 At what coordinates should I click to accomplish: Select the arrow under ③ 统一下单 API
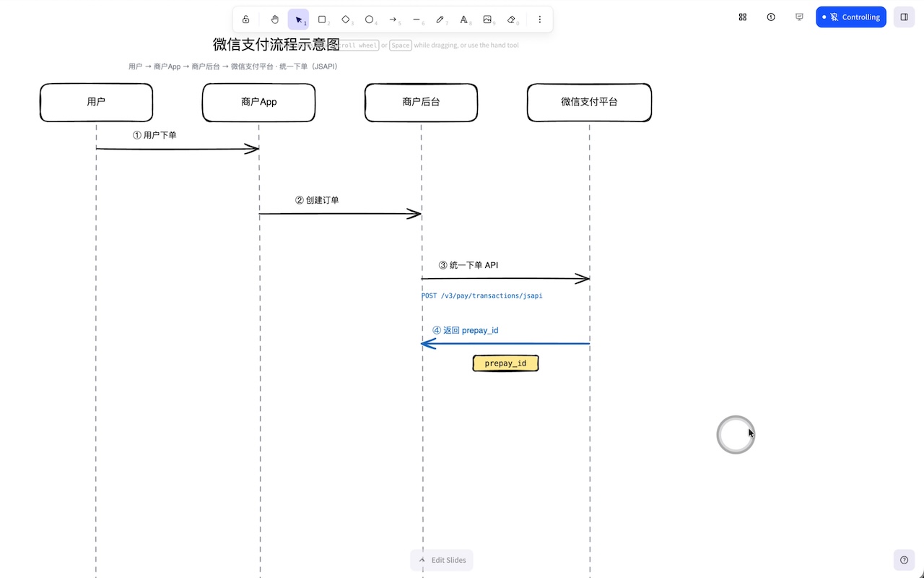505,278
